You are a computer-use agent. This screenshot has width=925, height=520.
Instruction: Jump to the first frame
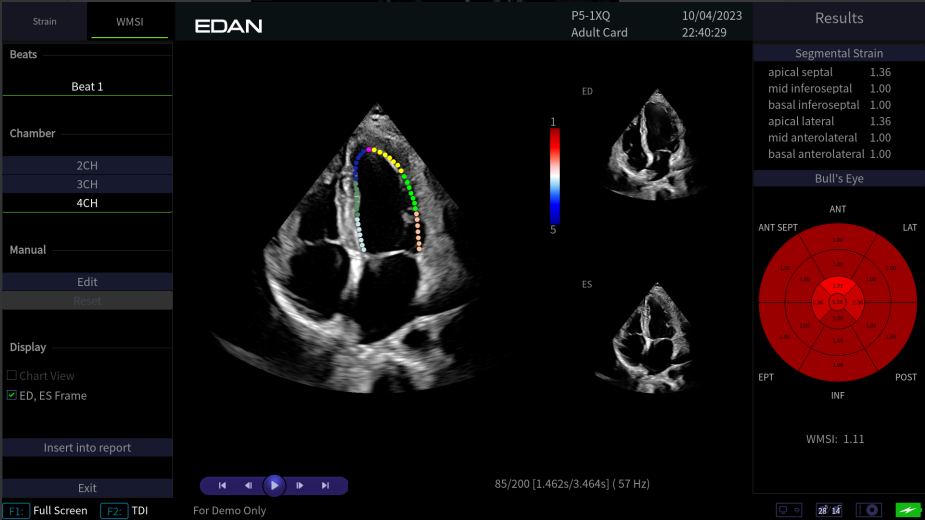(x=222, y=486)
